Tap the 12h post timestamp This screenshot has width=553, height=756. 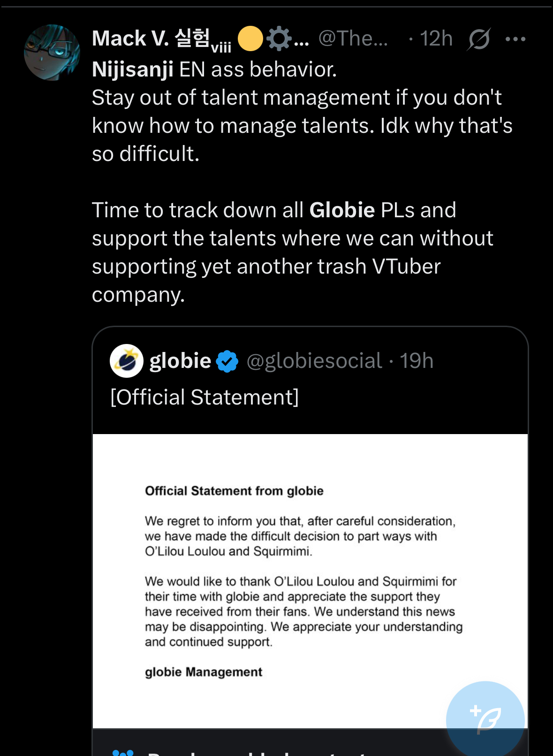click(436, 38)
